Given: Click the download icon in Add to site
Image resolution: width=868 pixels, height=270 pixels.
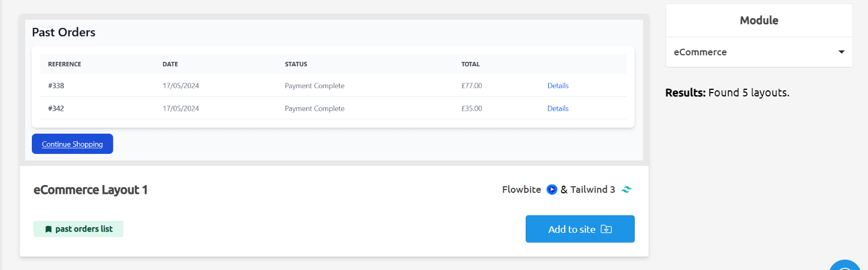Looking at the screenshot, I should (x=606, y=229).
